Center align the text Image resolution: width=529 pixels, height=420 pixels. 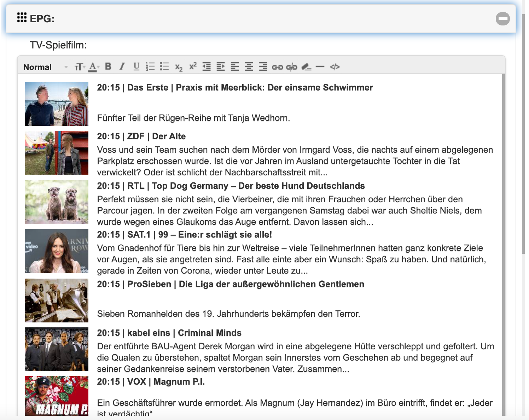tap(249, 66)
